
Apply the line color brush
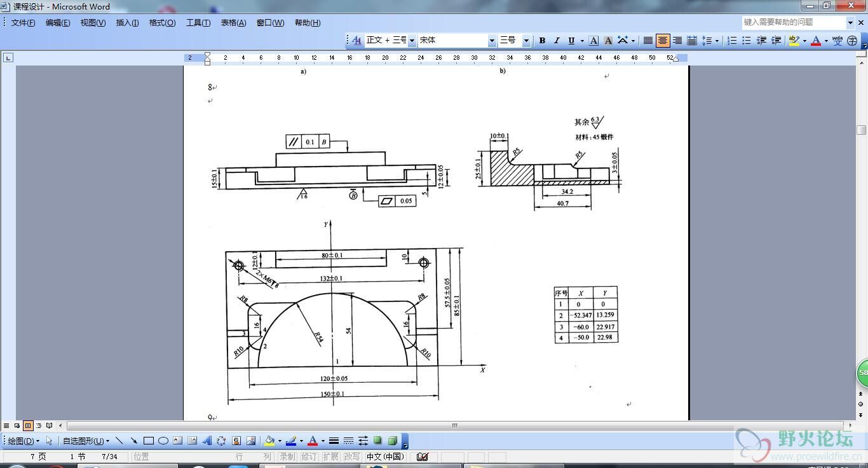click(291, 441)
